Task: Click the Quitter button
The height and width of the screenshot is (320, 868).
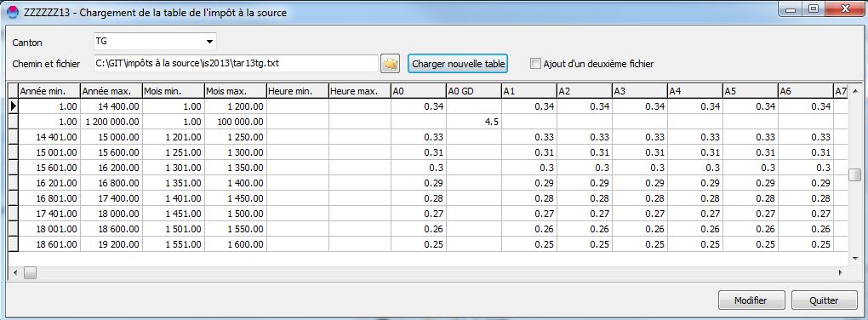Action: point(824,300)
